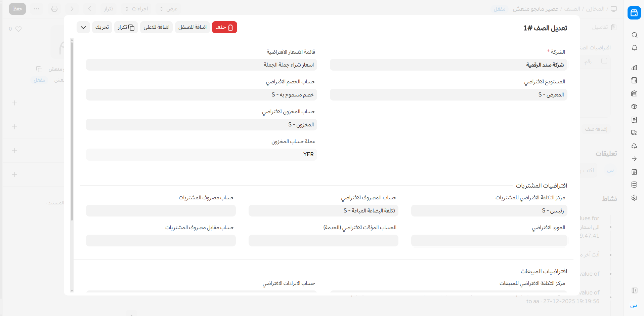Open the settings gear icon
This screenshot has height=316, width=644.
(x=634, y=198)
